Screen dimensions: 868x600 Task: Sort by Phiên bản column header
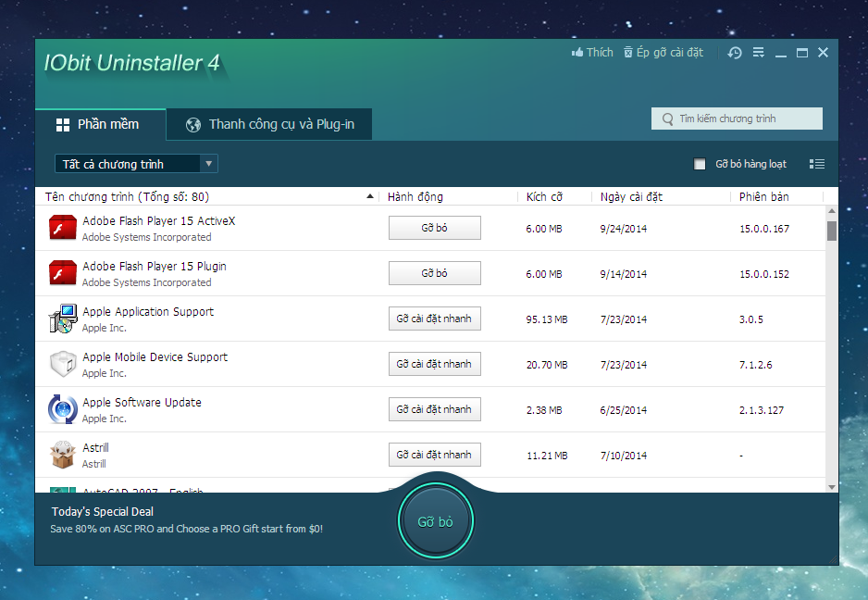click(x=764, y=196)
